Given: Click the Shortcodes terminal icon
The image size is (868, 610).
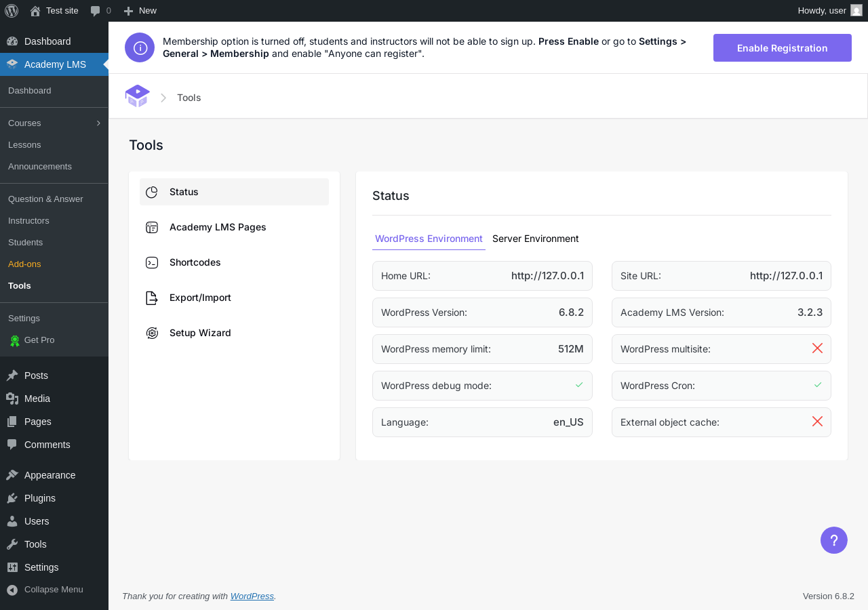Looking at the screenshot, I should pos(152,262).
